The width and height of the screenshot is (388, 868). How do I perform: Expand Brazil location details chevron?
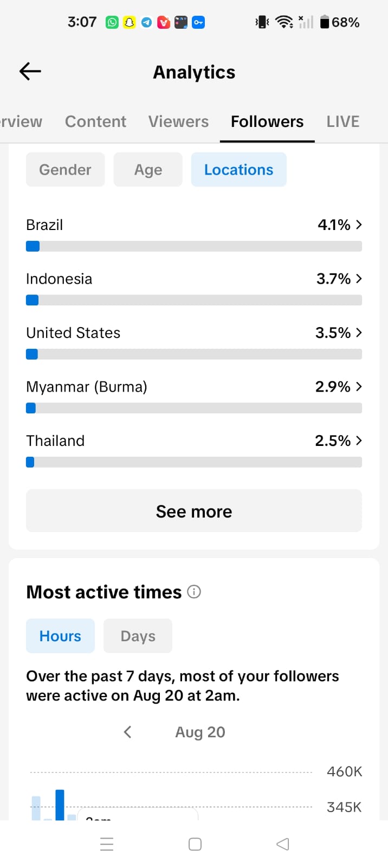click(x=359, y=225)
